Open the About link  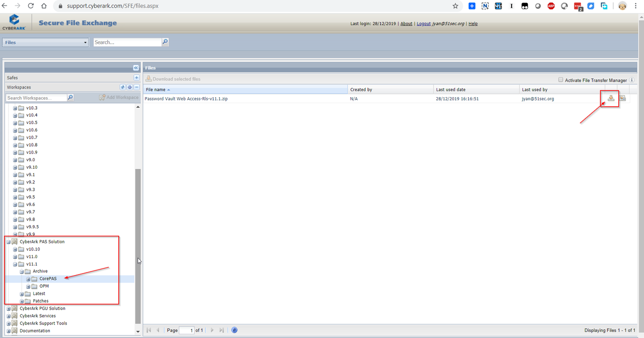pyautogui.click(x=406, y=24)
